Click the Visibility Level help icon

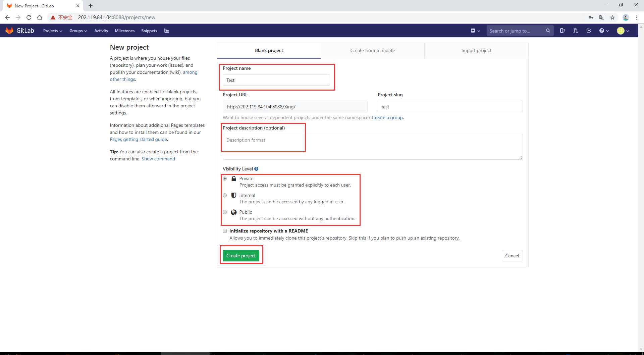[x=256, y=169]
